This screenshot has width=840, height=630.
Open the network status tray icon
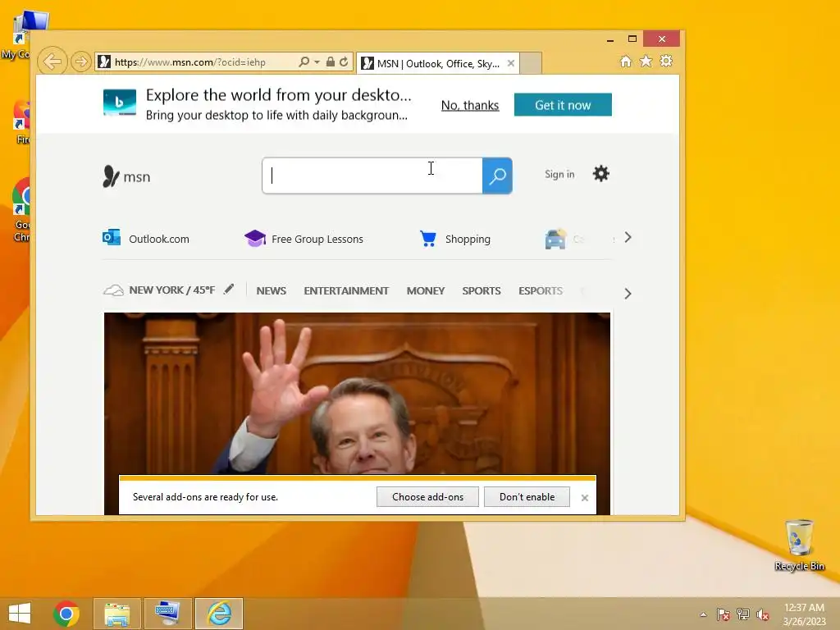tap(743, 614)
